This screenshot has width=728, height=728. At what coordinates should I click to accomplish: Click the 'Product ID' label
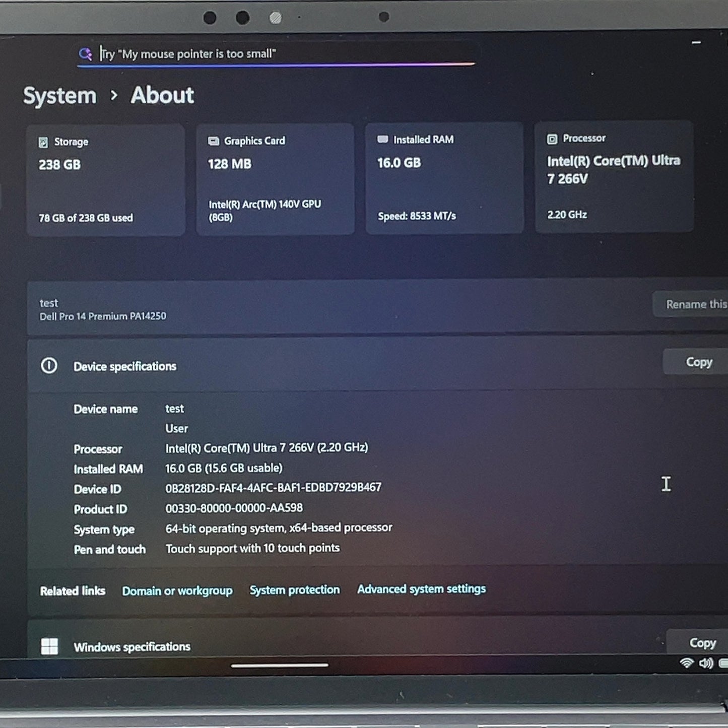100,509
